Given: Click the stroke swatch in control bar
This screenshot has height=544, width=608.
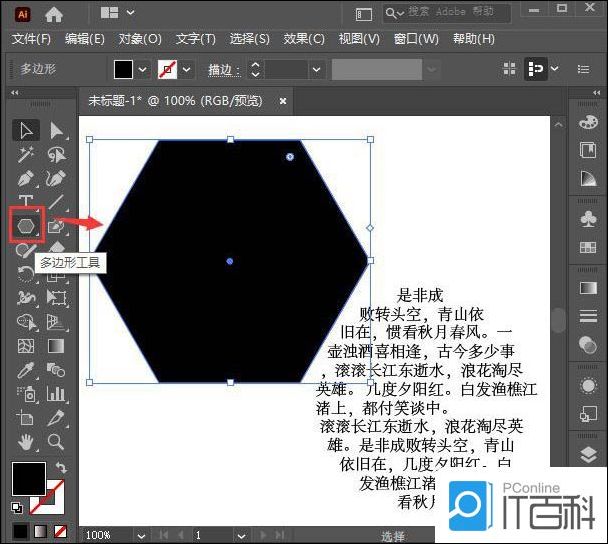Looking at the screenshot, I should (x=168, y=70).
